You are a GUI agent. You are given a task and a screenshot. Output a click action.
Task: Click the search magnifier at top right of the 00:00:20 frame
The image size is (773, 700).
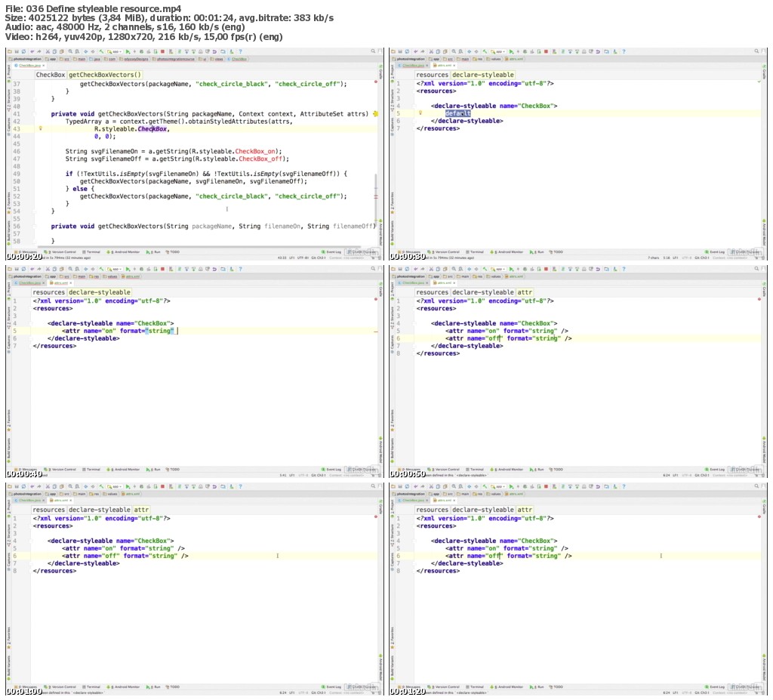(x=373, y=51)
